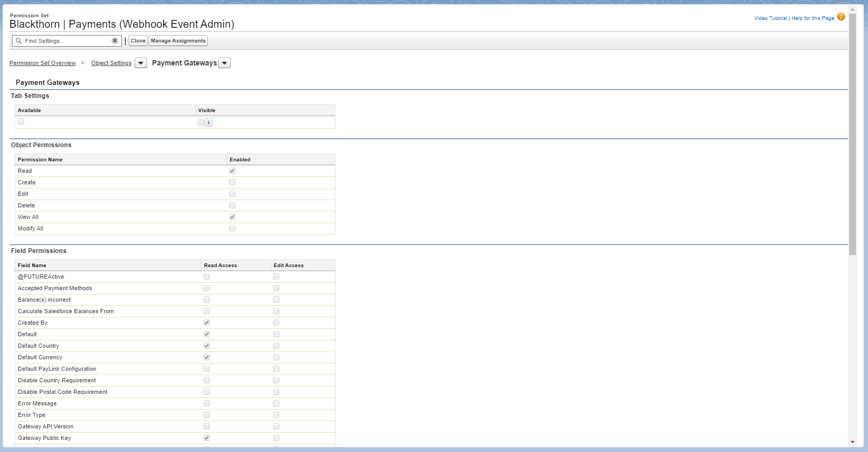The image size is (868, 452).
Task: Click the 'Object Permissions' section heading
Action: tap(41, 145)
